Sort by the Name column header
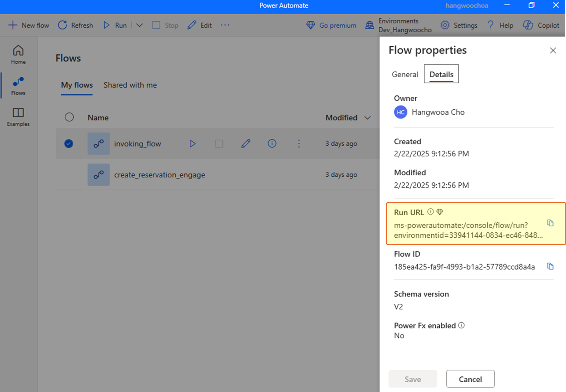This screenshot has width=566, height=392. coord(98,118)
